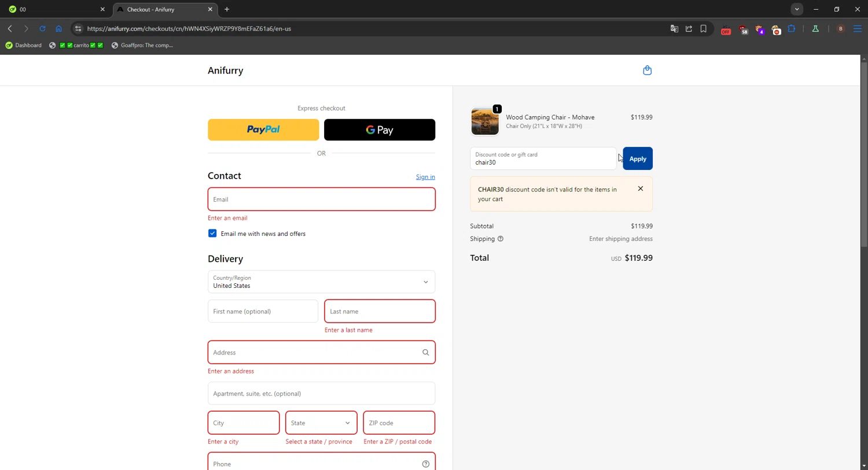
Task: Click the browser URL address bar
Action: pos(370,28)
